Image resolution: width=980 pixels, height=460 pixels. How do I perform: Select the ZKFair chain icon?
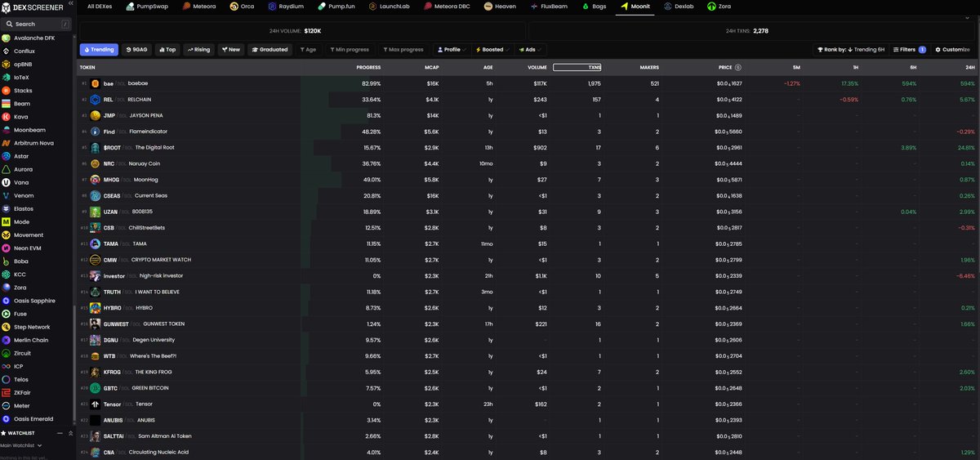tap(6, 392)
